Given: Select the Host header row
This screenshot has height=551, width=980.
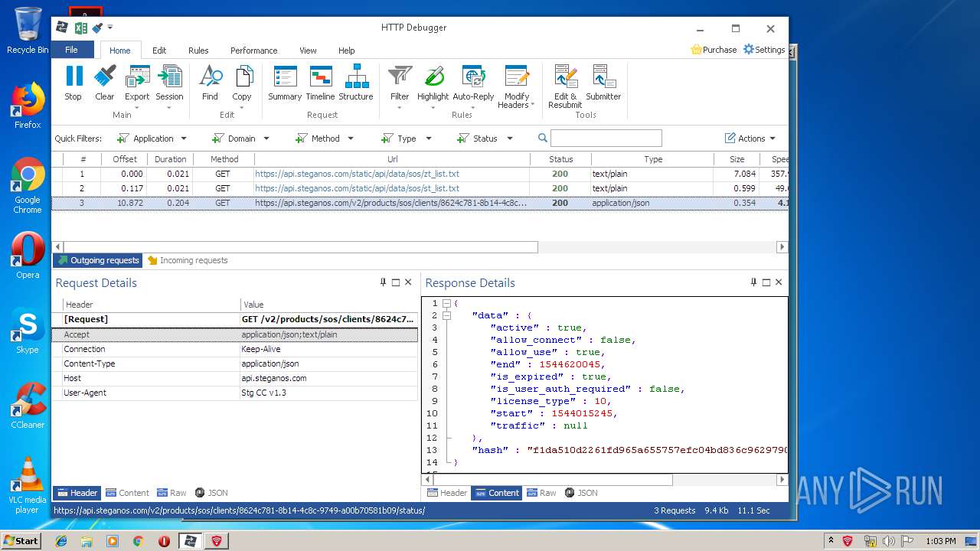Looking at the screenshot, I should (235, 378).
